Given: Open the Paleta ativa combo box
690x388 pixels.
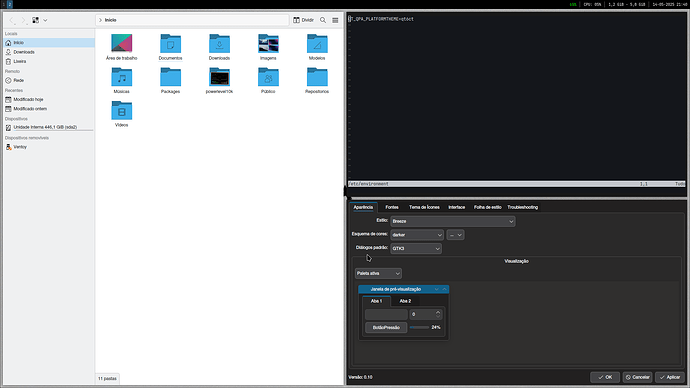Looking at the screenshot, I should (x=378, y=273).
